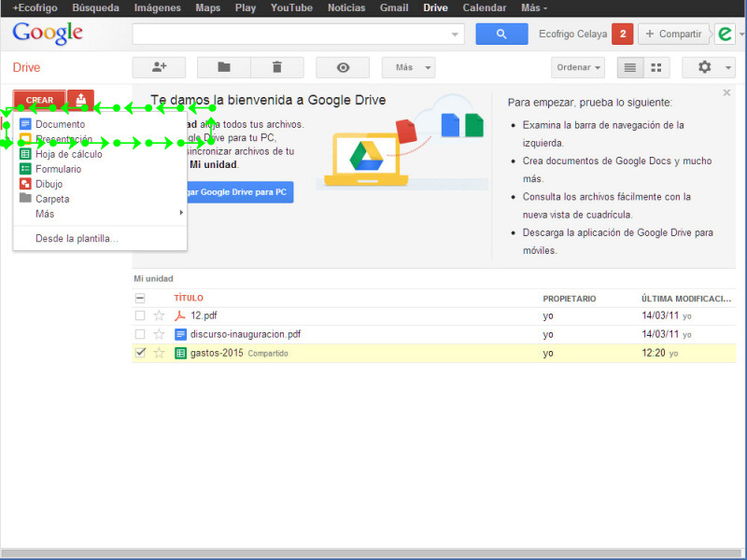This screenshot has width=747, height=560.
Task: Click the PDF icon of 12.pdf
Action: (180, 315)
